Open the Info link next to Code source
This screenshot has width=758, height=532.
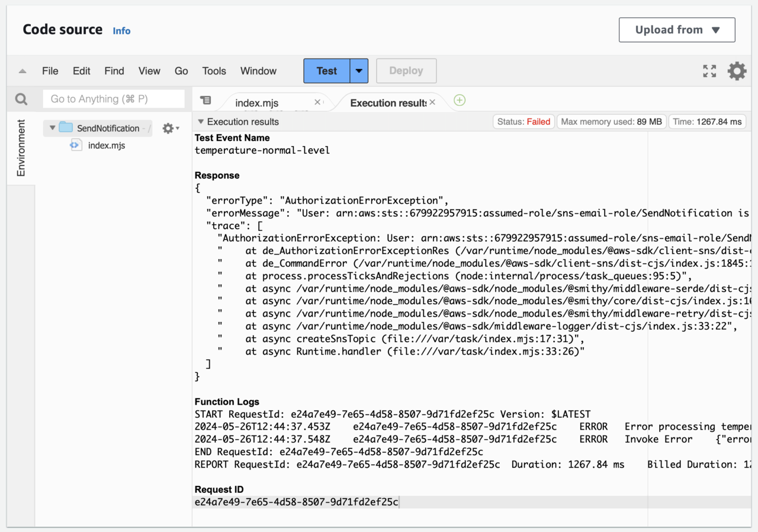121,31
